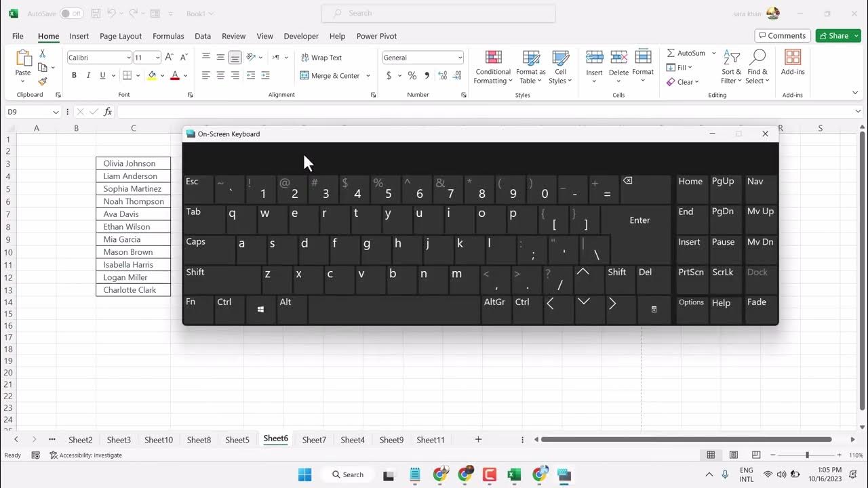Open Conditional Formatting
868x488 pixels.
click(x=493, y=67)
